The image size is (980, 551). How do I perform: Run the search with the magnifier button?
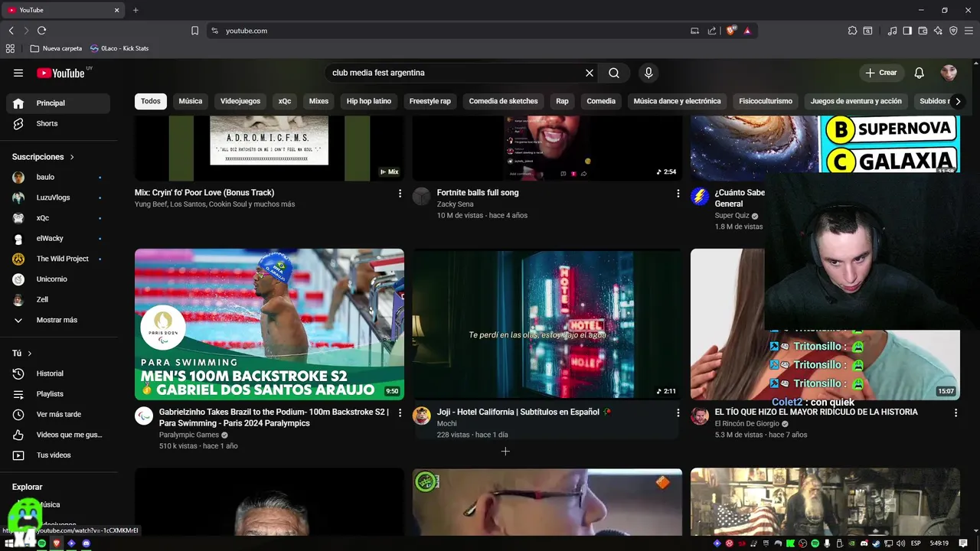pos(614,73)
